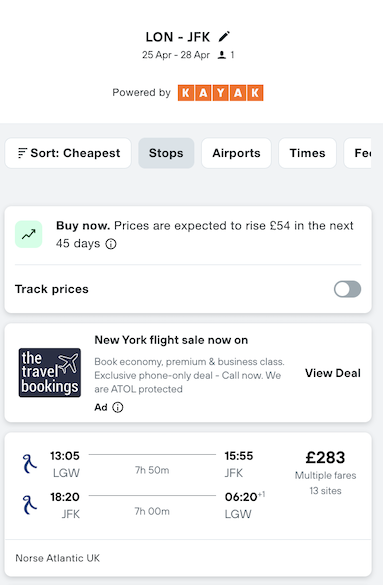Viewport: 383px width, 585px height.
Task: Click the sort lines icon beside Cheapest
Action: click(22, 153)
